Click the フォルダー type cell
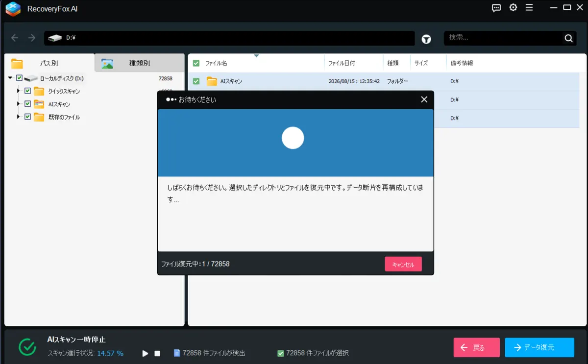Viewport: 588px width, 364px height. (397, 81)
